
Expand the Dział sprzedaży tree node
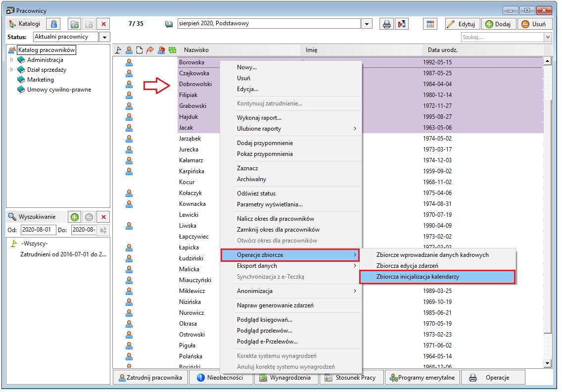tap(11, 70)
